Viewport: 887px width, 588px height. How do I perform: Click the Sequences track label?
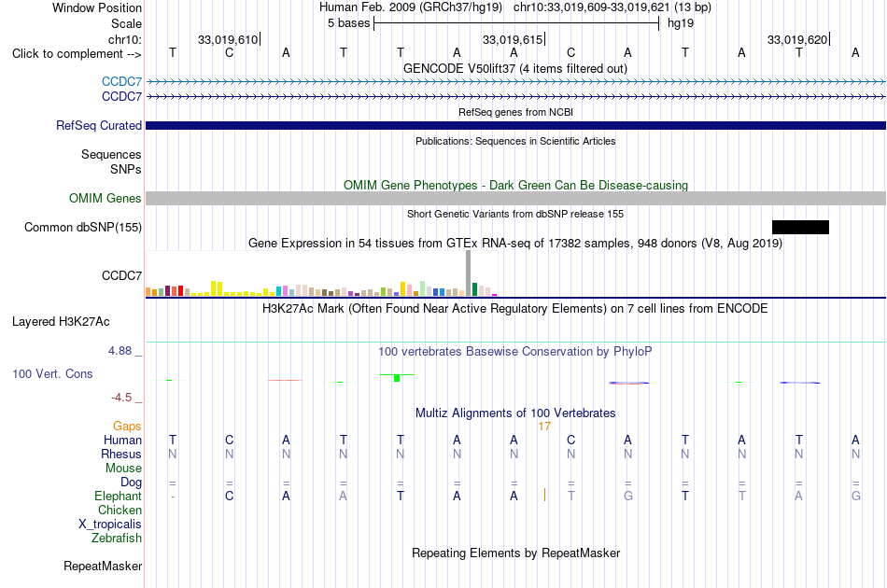(x=111, y=154)
